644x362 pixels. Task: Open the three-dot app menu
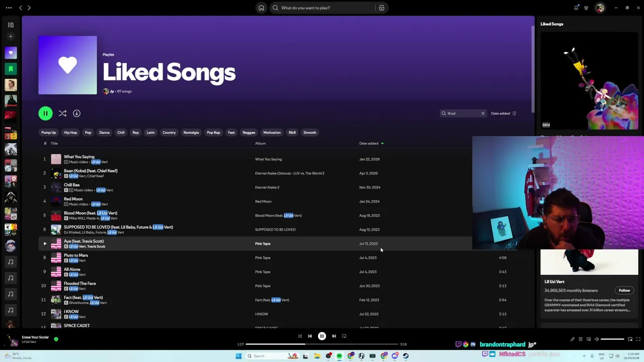[x=9, y=8]
